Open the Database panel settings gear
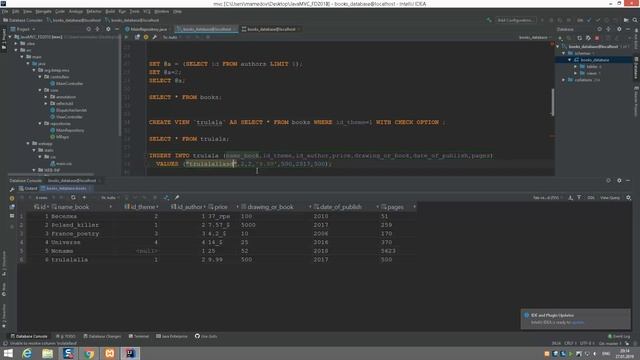 (x=619, y=29)
